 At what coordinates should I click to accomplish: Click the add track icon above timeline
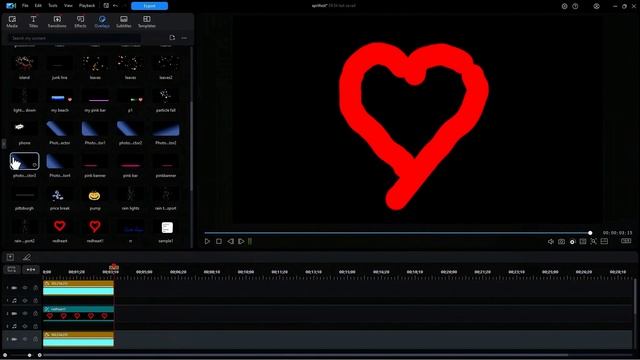[x=10, y=257]
